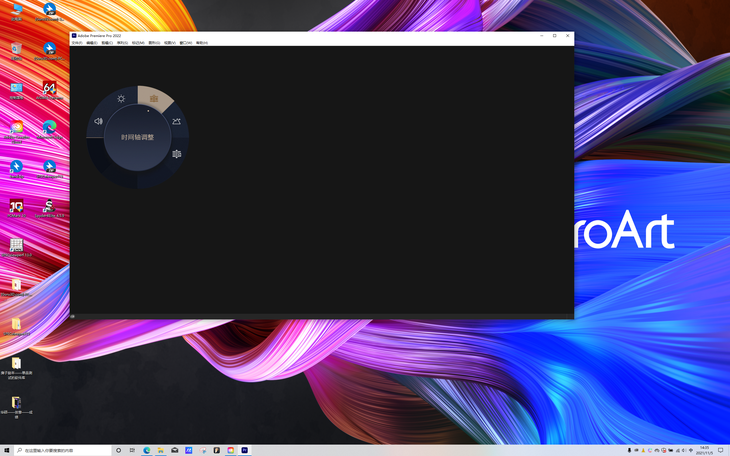Click the taskbar search box
This screenshot has height=456, width=730.
[60, 450]
